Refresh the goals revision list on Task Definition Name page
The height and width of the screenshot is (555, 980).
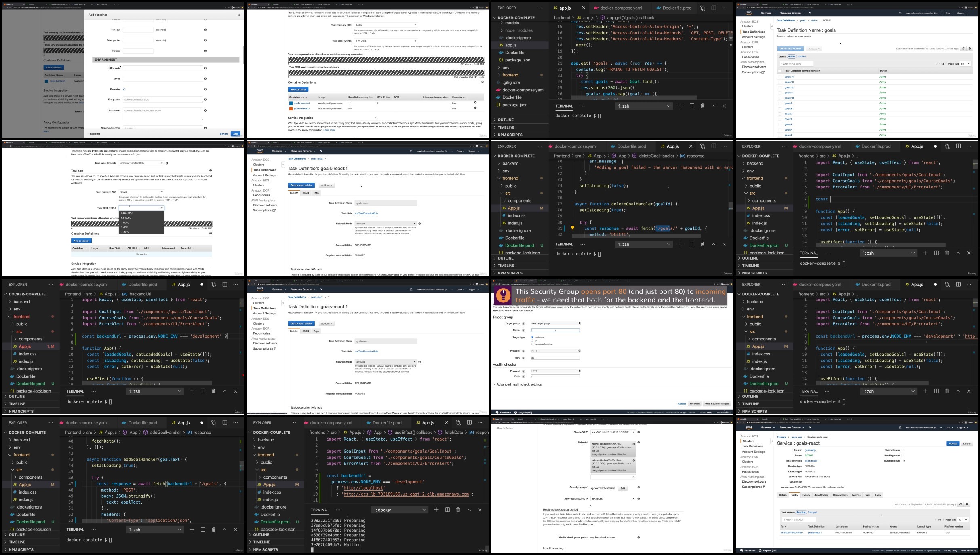click(x=963, y=49)
